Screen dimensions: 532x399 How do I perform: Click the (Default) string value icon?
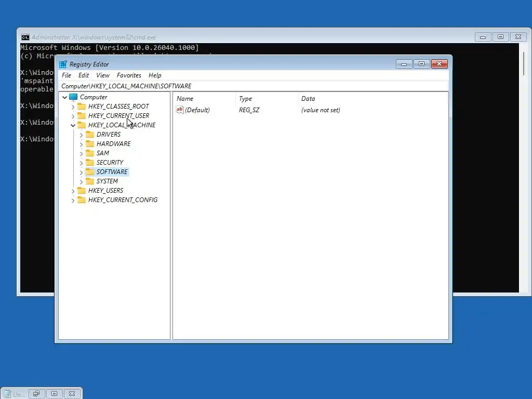pyautogui.click(x=179, y=110)
